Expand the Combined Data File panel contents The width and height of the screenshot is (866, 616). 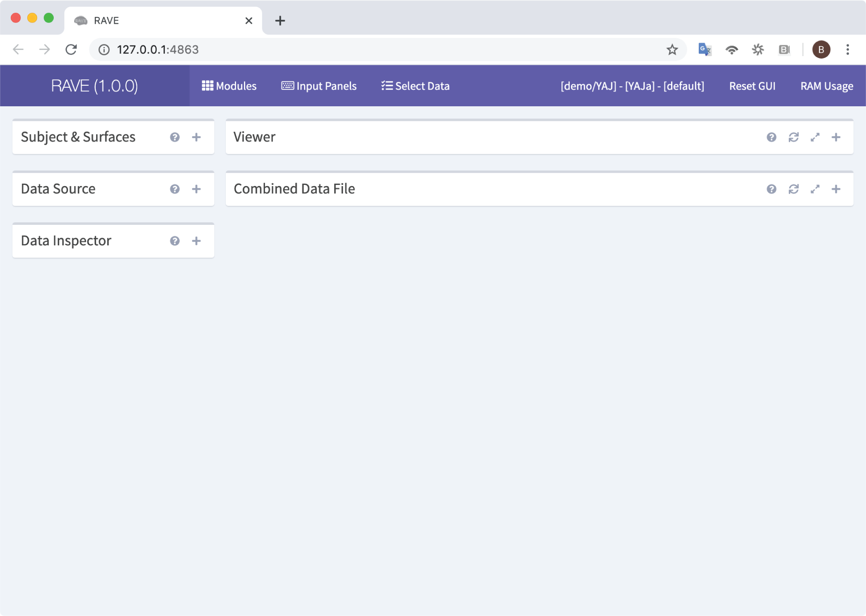coord(836,189)
